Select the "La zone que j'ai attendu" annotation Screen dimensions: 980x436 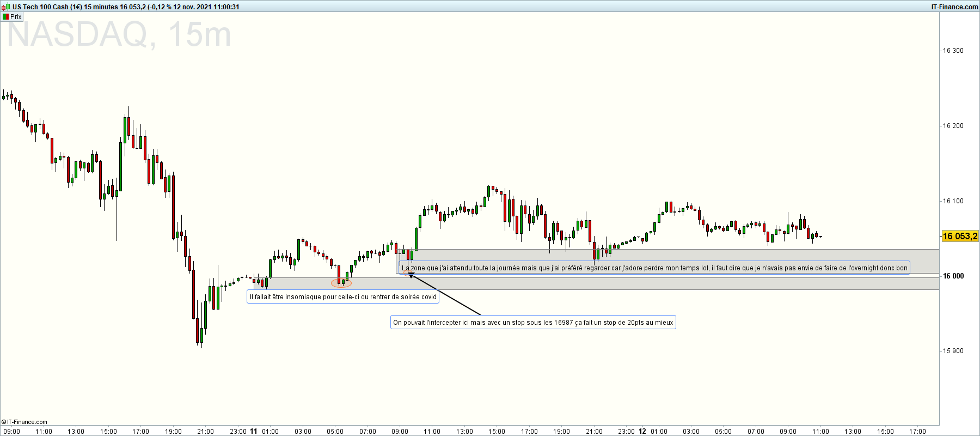pyautogui.click(x=654, y=268)
